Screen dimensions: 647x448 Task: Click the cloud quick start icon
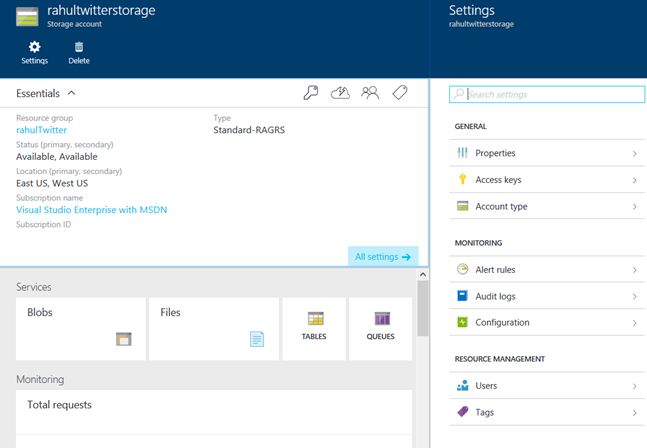click(341, 93)
